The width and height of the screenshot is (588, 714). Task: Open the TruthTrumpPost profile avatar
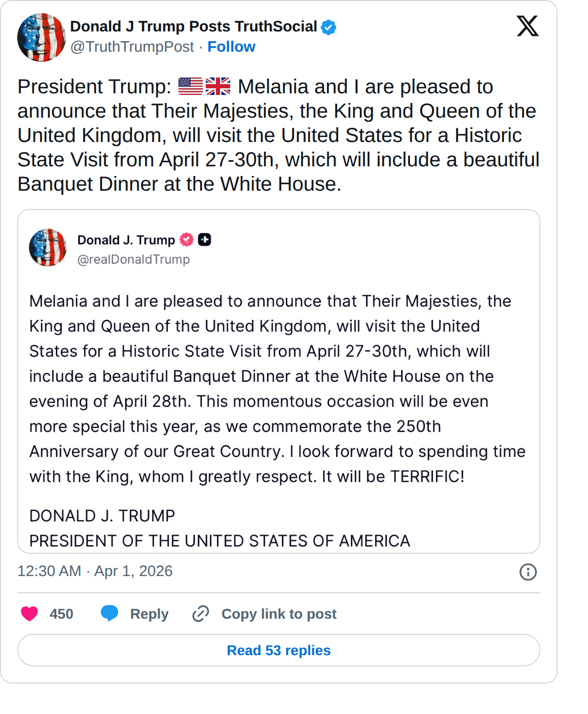click(x=42, y=38)
